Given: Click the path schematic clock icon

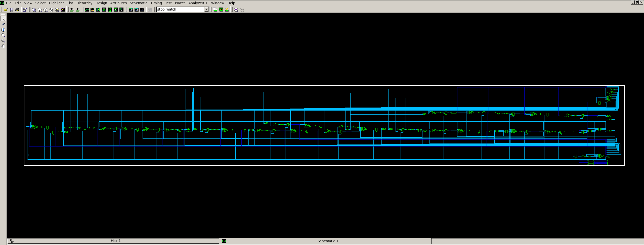Looking at the screenshot, I should click(92, 10).
